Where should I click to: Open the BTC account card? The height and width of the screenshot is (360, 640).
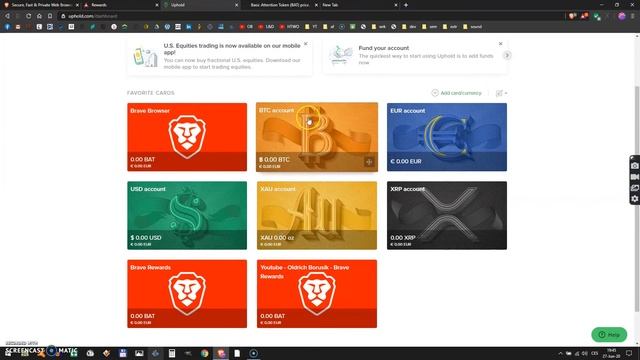coord(317,137)
